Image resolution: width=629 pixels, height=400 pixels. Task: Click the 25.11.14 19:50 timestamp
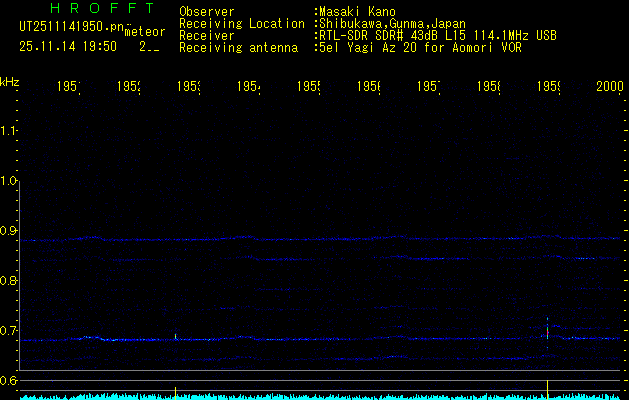point(68,46)
